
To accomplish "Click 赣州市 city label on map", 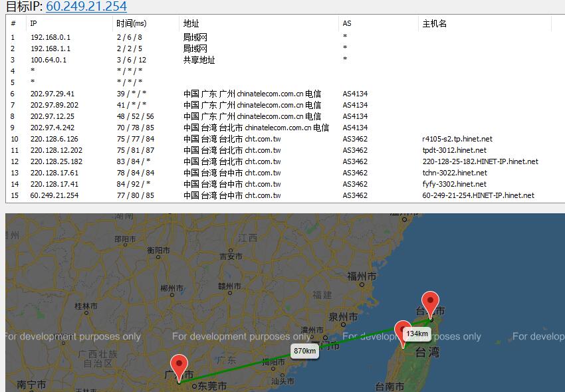I will click(229, 286).
